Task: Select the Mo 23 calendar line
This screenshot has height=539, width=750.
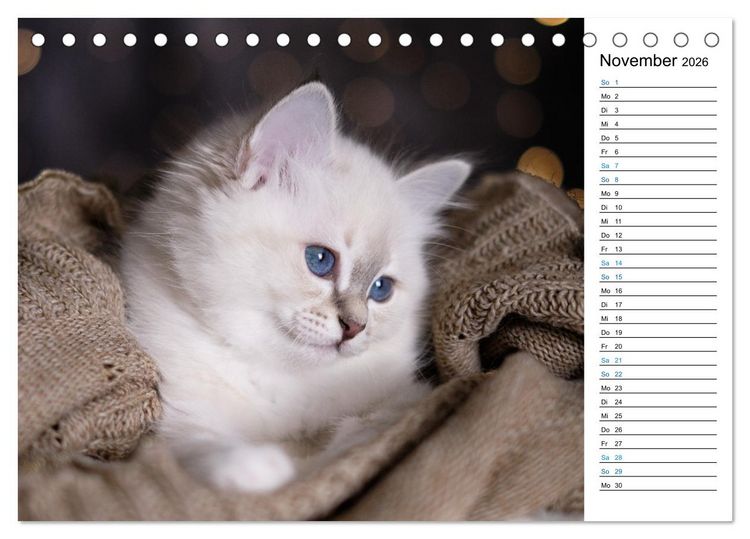Action: click(x=658, y=388)
